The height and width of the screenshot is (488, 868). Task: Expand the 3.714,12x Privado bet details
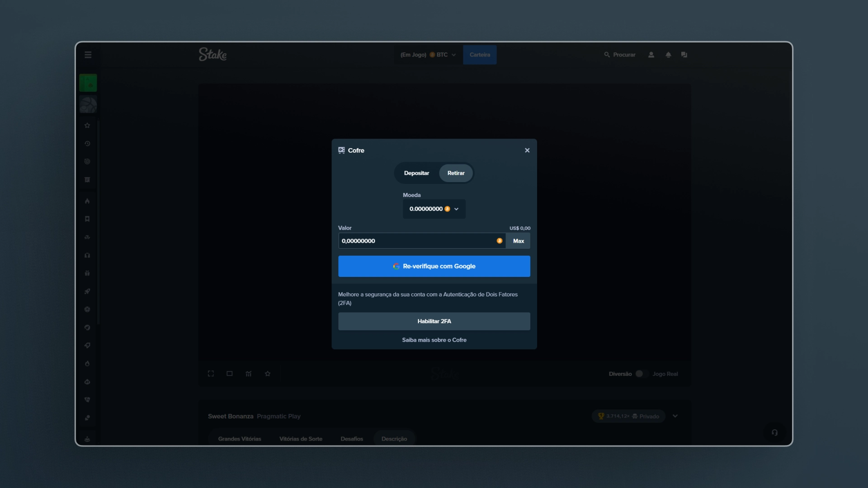tap(675, 416)
